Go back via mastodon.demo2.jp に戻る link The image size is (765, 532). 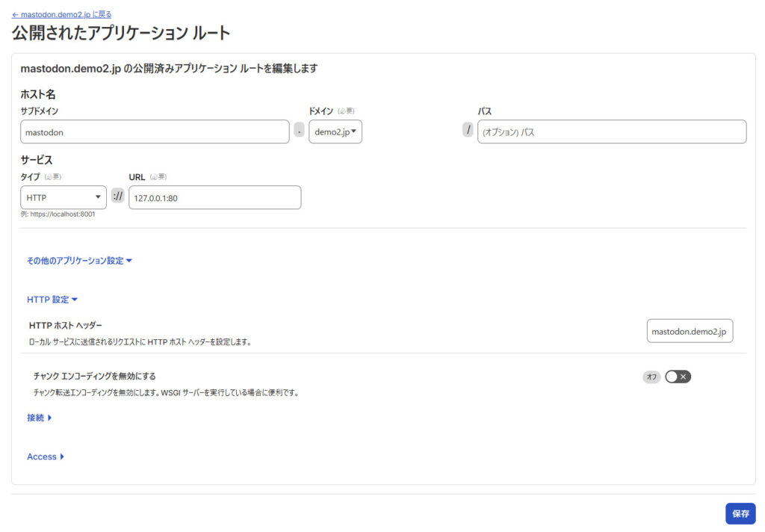click(x=62, y=14)
